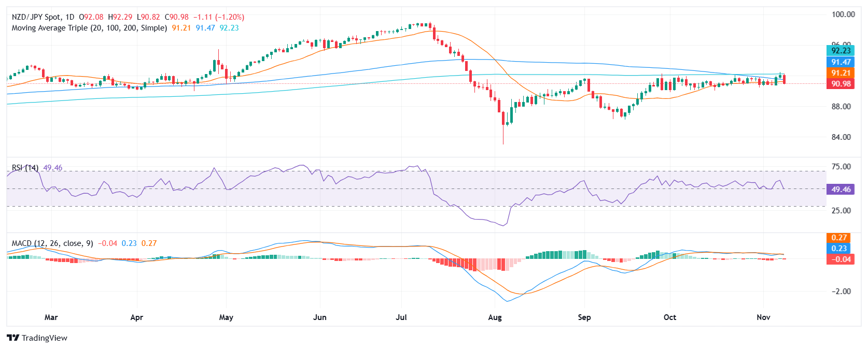The width and height of the screenshot is (868, 349).
Task: Click the TradingView logo icon
Action: pos(13,338)
